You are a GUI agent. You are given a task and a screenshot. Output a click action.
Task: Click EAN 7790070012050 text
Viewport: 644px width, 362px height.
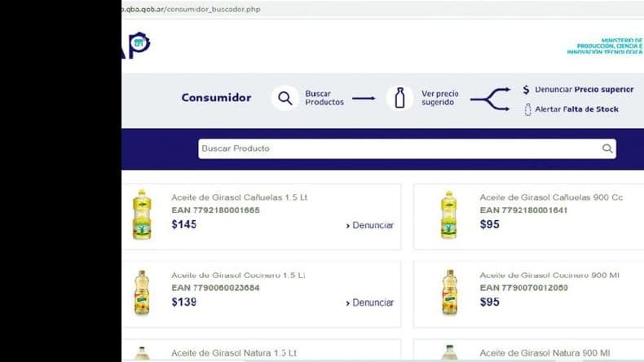point(523,288)
